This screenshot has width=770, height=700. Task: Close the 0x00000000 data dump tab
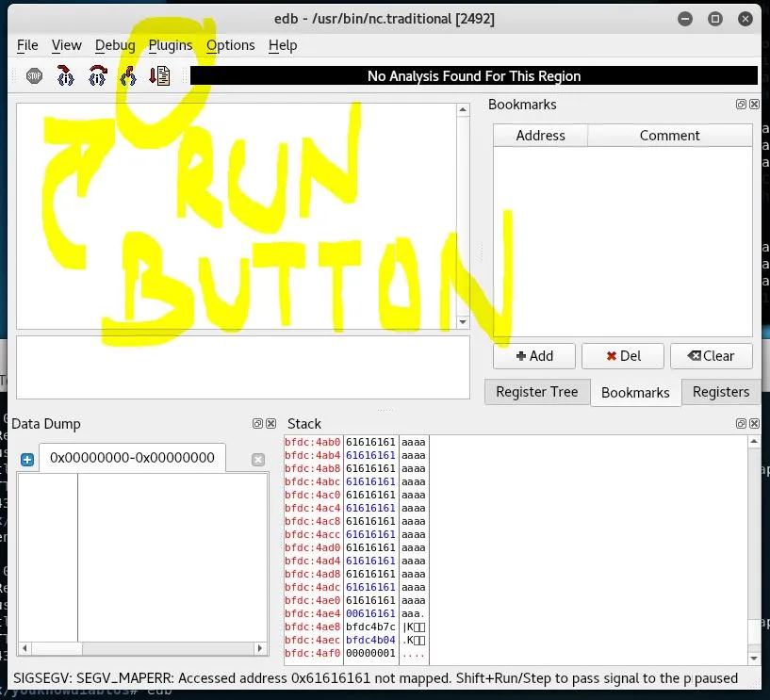click(258, 460)
